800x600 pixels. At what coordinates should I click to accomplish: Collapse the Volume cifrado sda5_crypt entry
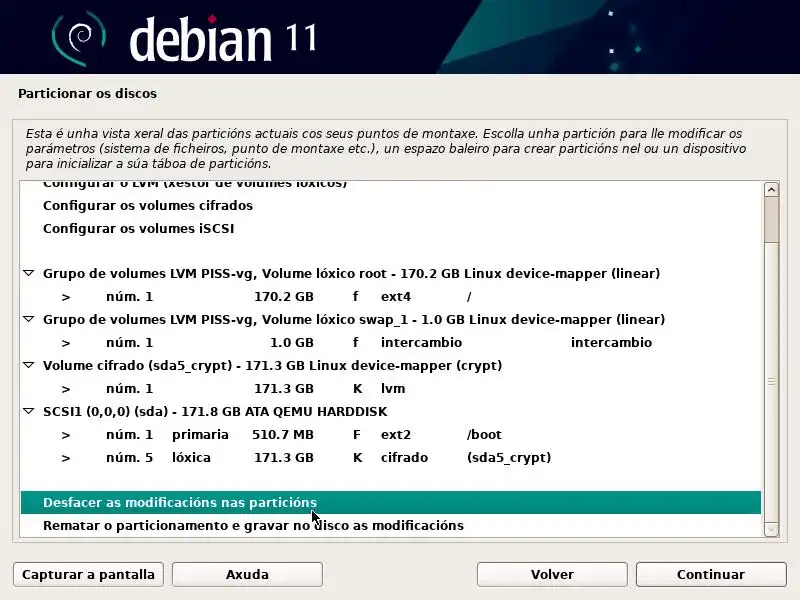tap(29, 365)
